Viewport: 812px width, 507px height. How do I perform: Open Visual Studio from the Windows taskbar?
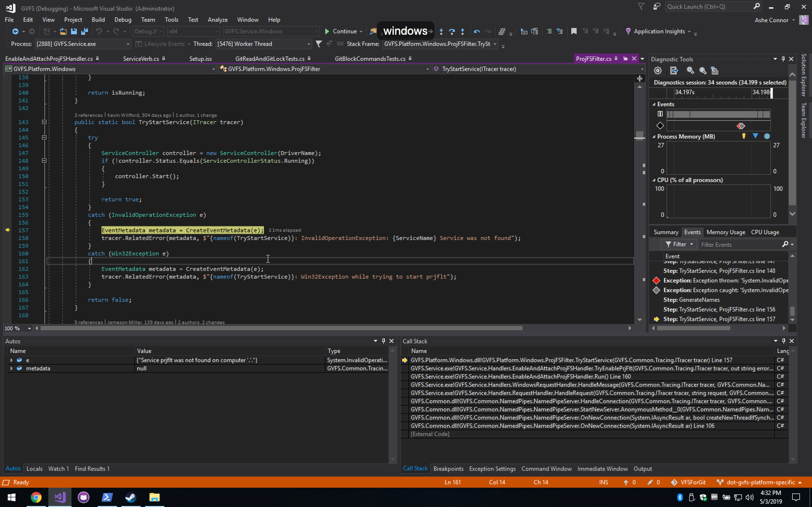(60, 497)
